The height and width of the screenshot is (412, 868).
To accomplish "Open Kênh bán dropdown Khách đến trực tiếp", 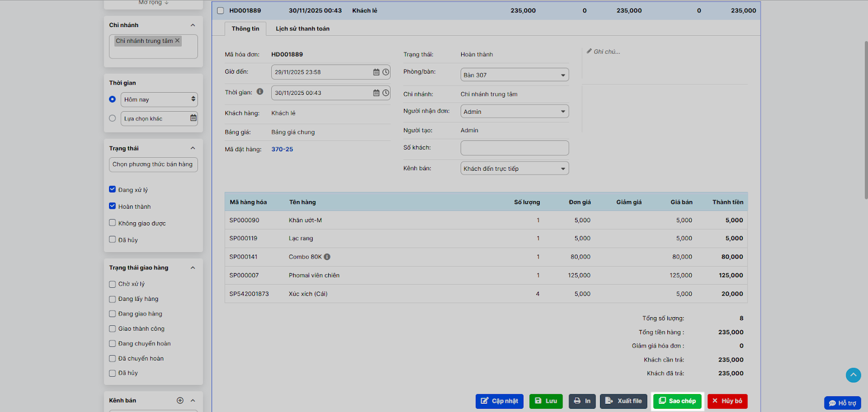I will [x=514, y=168].
